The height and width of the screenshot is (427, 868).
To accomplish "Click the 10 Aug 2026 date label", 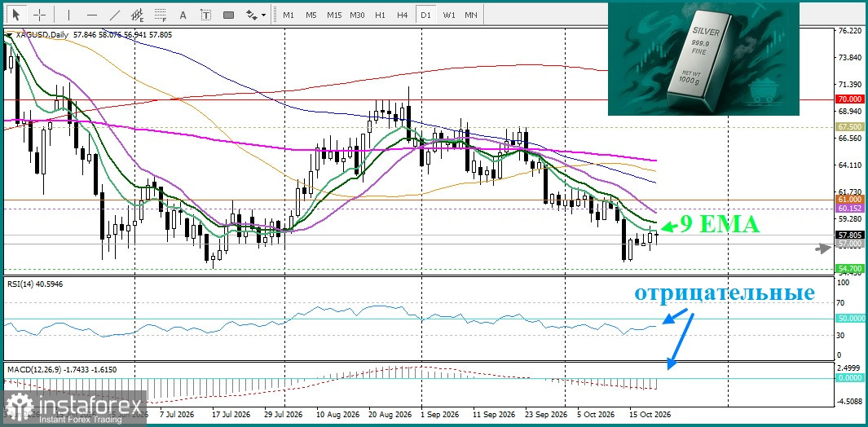I will pos(337,414).
